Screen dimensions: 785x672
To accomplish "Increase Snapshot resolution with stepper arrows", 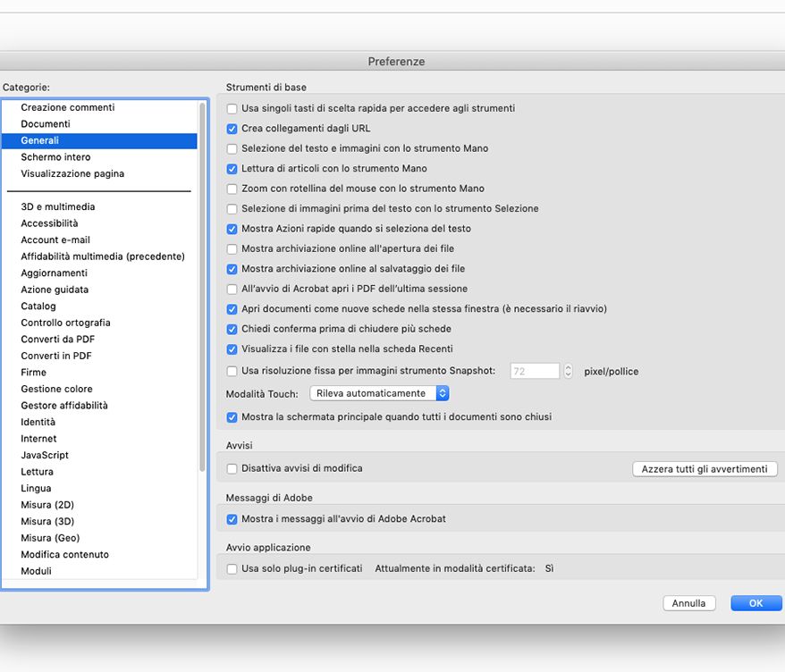I will [x=568, y=367].
